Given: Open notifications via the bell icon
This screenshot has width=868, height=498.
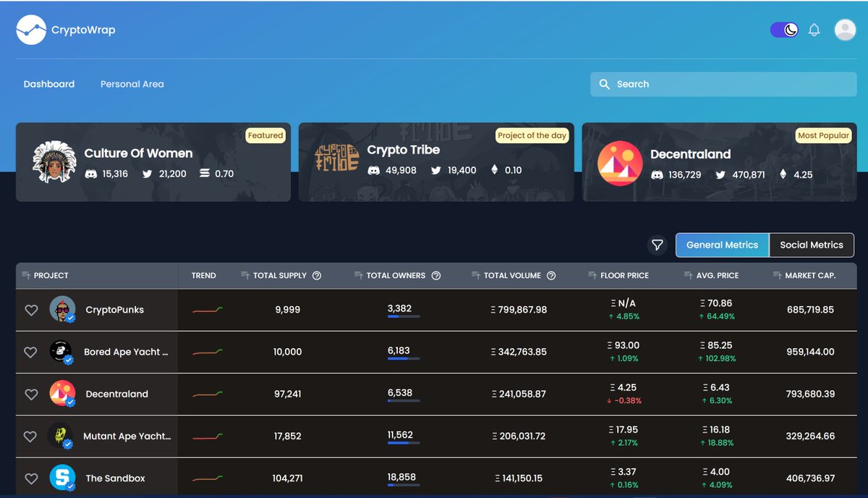Looking at the screenshot, I should tap(814, 30).
